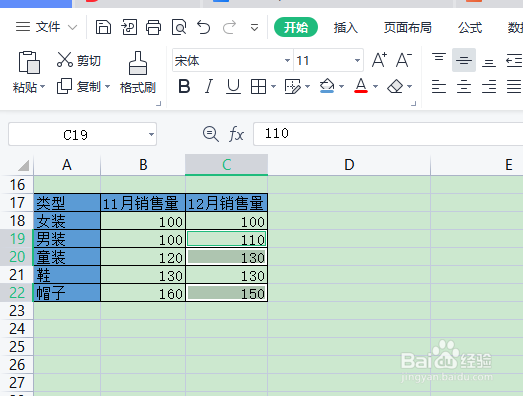Open the 公式 tab
Image resolution: width=523 pixels, height=396 pixels.
(x=470, y=27)
